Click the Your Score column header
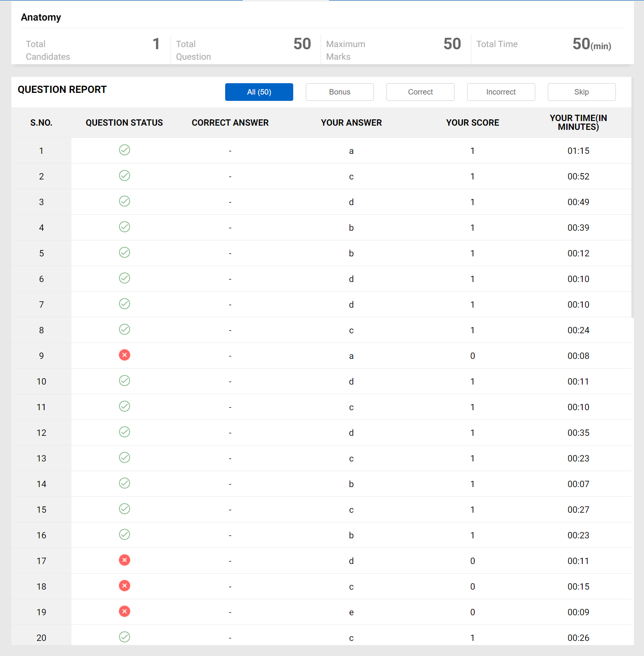644x656 pixels. coord(473,123)
